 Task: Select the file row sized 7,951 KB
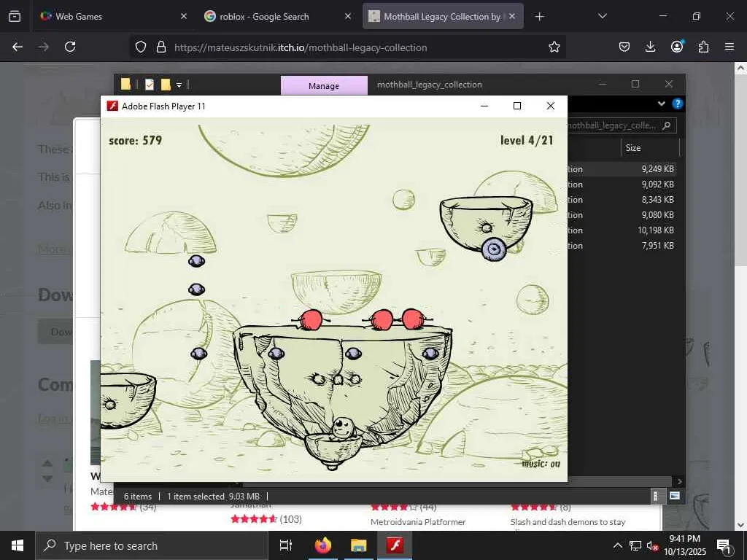623,245
